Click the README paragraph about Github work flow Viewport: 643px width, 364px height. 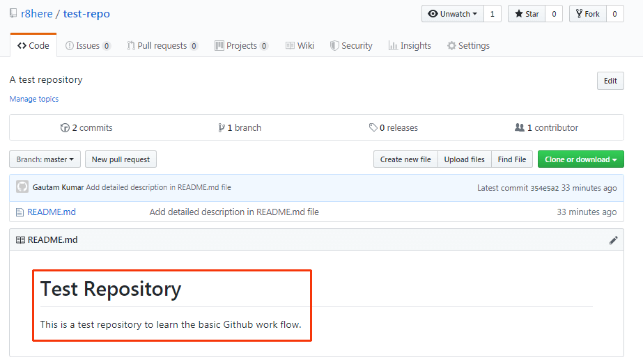coord(171,324)
